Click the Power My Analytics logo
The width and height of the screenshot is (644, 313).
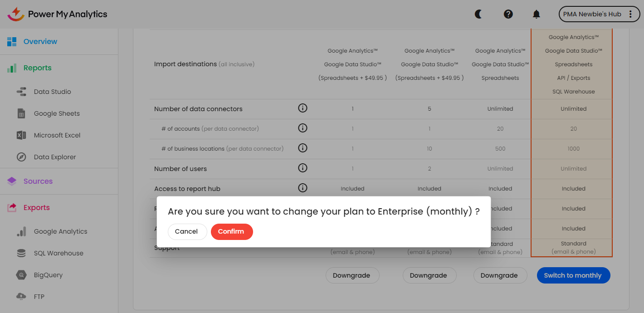click(58, 14)
